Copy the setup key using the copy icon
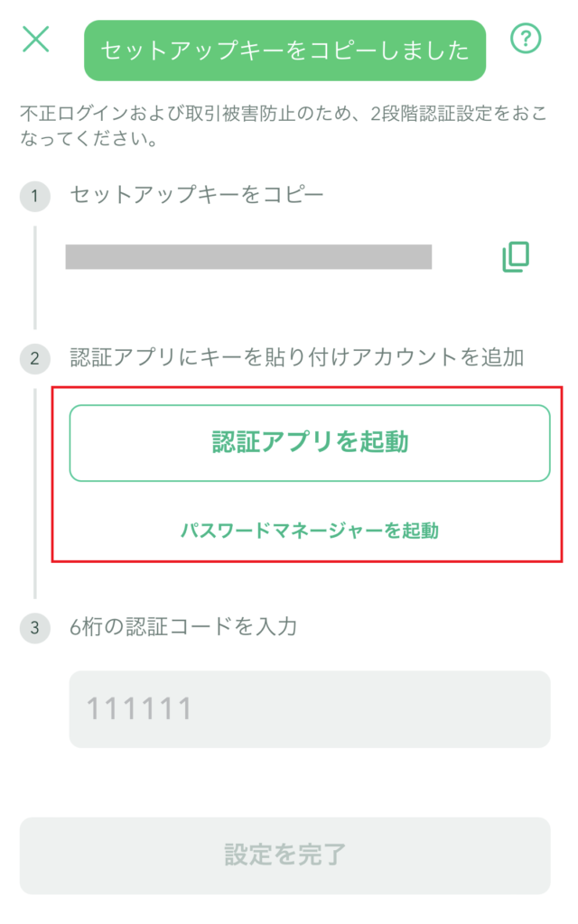 click(x=515, y=258)
